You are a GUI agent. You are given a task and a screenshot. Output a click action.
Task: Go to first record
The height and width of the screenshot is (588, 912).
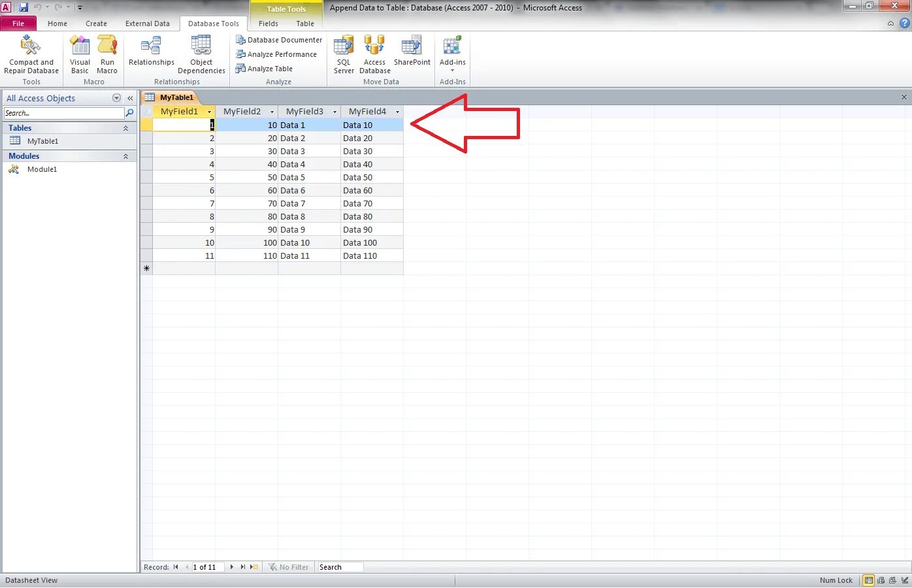(x=176, y=567)
